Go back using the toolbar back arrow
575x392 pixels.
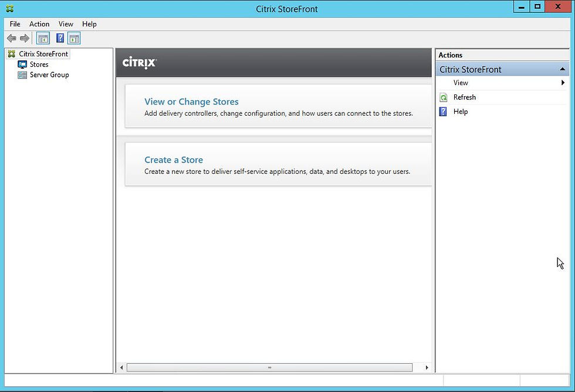pyautogui.click(x=11, y=38)
